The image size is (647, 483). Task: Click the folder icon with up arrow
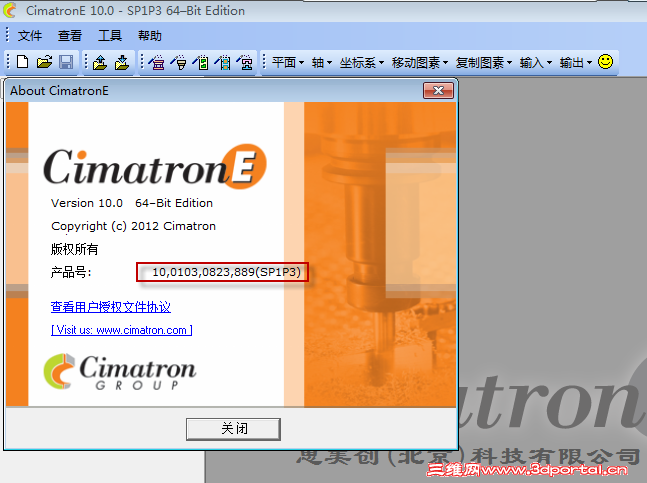click(100, 62)
